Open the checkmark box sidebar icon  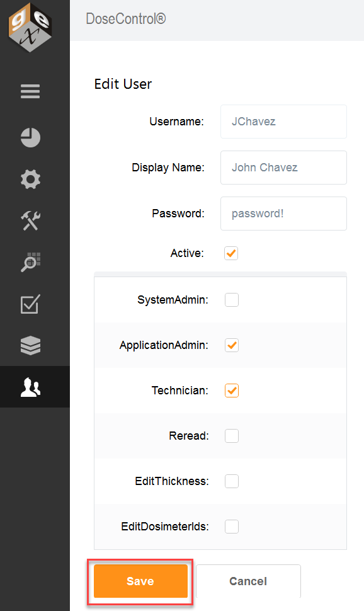pyautogui.click(x=30, y=304)
